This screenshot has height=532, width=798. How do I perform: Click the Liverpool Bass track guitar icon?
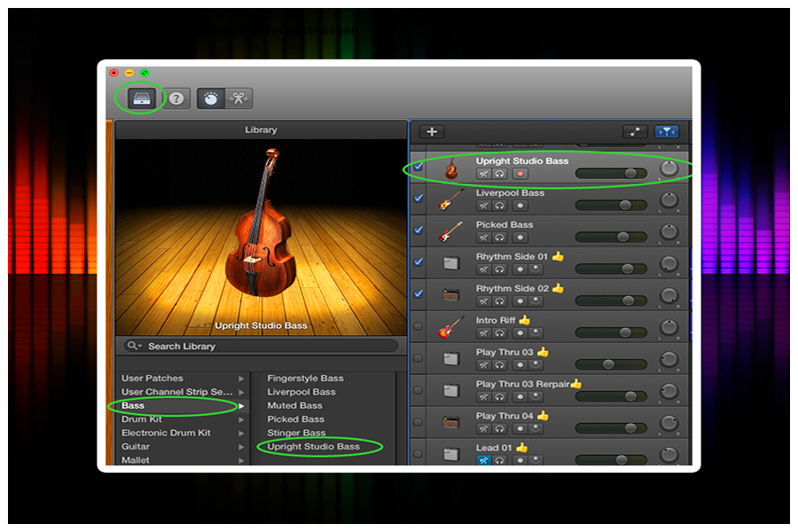pos(451,199)
